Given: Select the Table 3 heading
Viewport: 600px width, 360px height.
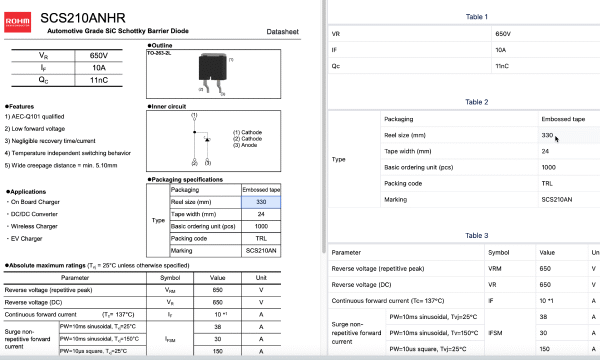Looking at the screenshot, I should pyautogui.click(x=476, y=236).
